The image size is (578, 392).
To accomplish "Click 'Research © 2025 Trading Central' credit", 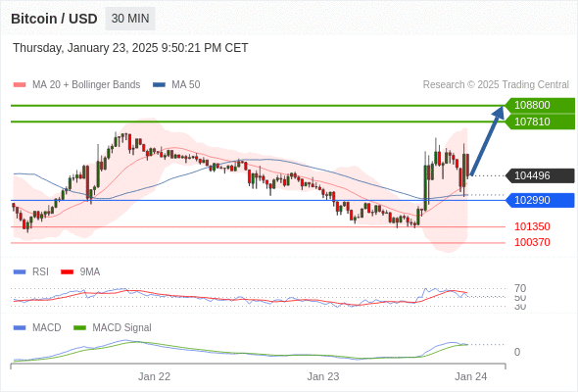I will click(496, 85).
